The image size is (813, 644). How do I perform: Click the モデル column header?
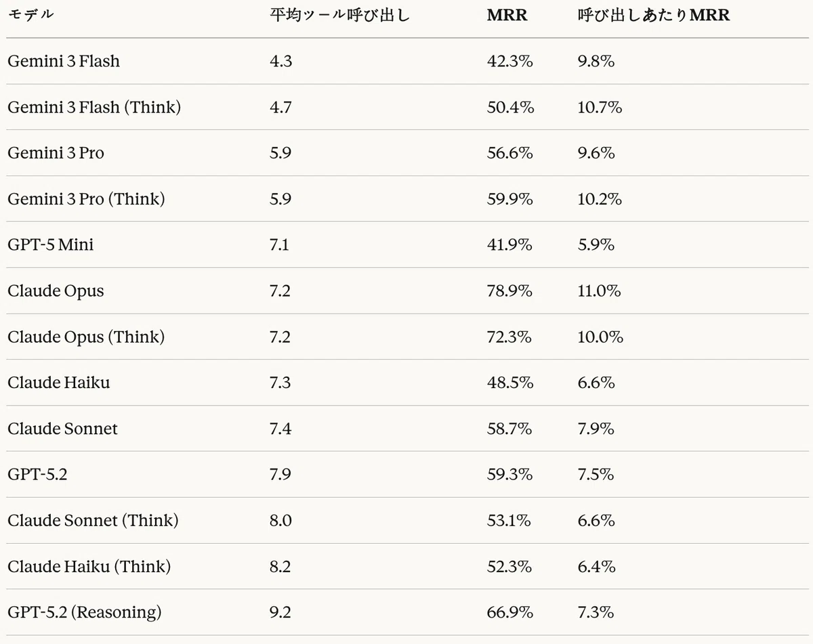point(30,15)
